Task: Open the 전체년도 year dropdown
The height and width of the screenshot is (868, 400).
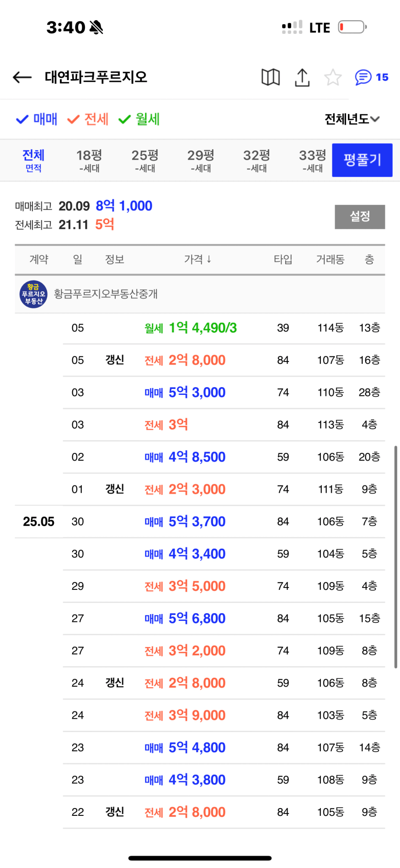Action: coord(352,119)
